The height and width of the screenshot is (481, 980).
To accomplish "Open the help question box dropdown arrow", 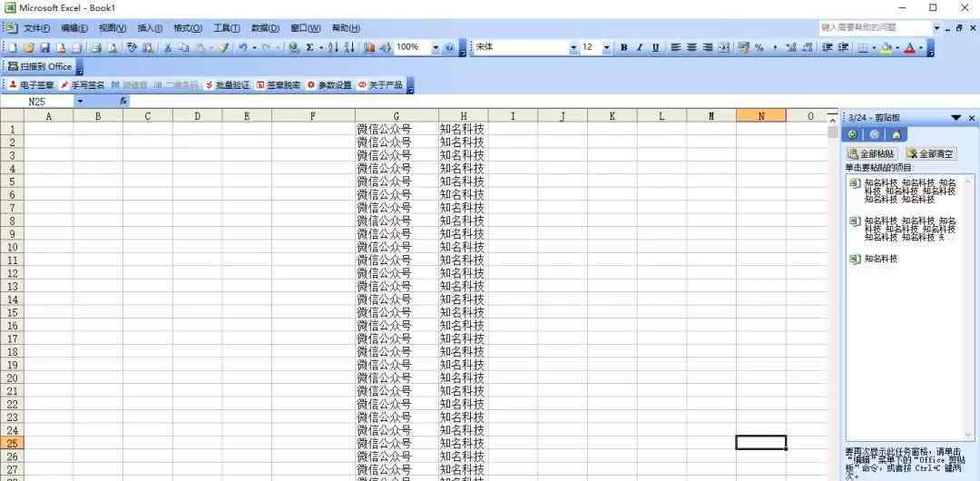I will click(x=936, y=28).
